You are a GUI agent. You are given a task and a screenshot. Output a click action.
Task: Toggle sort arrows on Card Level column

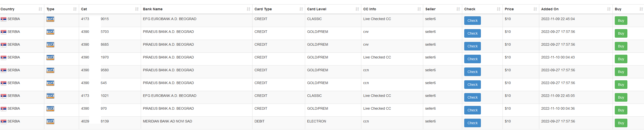[357, 9]
